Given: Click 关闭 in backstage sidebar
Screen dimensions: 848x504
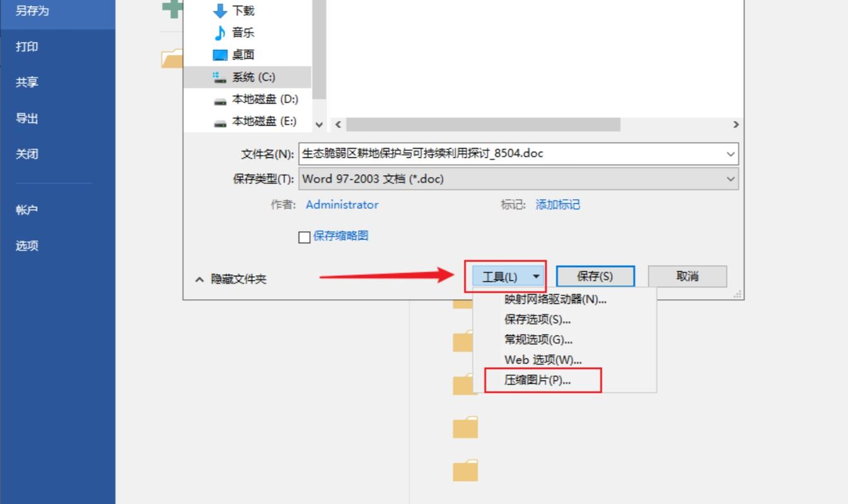Looking at the screenshot, I should [x=27, y=154].
